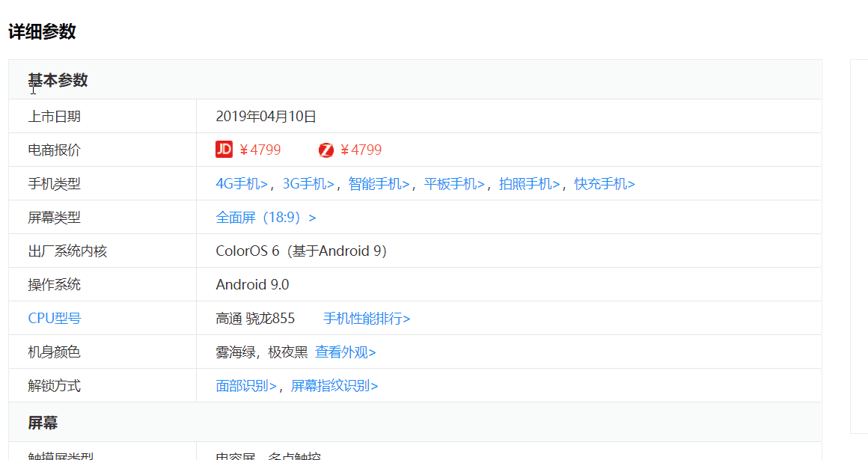Click the 电商报价 row label
This screenshot has height=460, width=868.
click(x=54, y=150)
